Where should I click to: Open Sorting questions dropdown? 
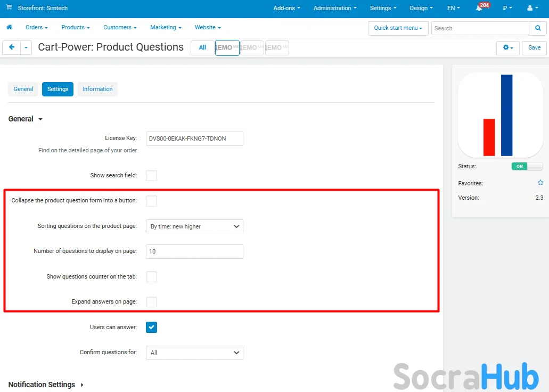coord(194,226)
